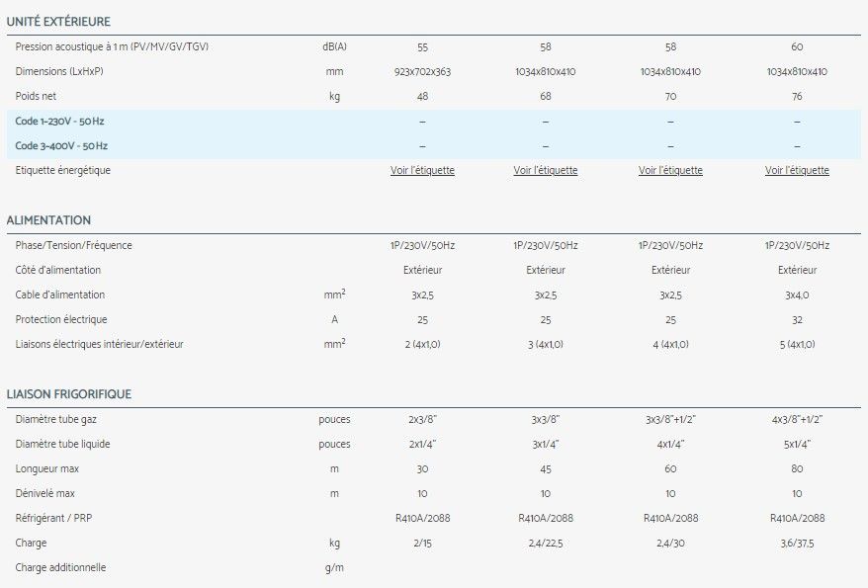This screenshot has height=588, width=868.
Task: Click the 'Pression acoustique à 1 m' row label
Action: (112, 47)
